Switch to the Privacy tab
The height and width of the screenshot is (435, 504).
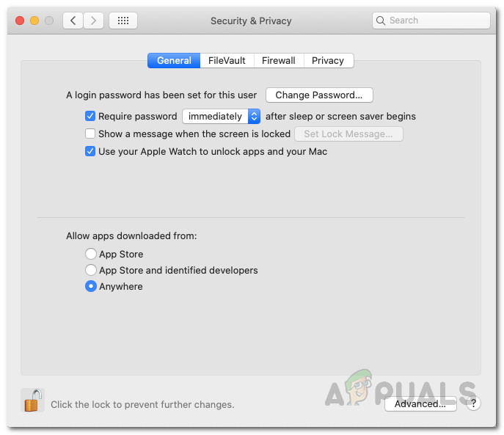click(x=328, y=60)
